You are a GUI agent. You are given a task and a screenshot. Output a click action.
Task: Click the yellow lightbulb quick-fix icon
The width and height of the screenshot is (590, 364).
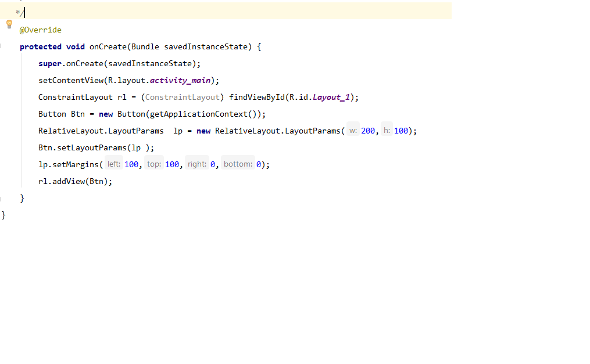[9, 24]
